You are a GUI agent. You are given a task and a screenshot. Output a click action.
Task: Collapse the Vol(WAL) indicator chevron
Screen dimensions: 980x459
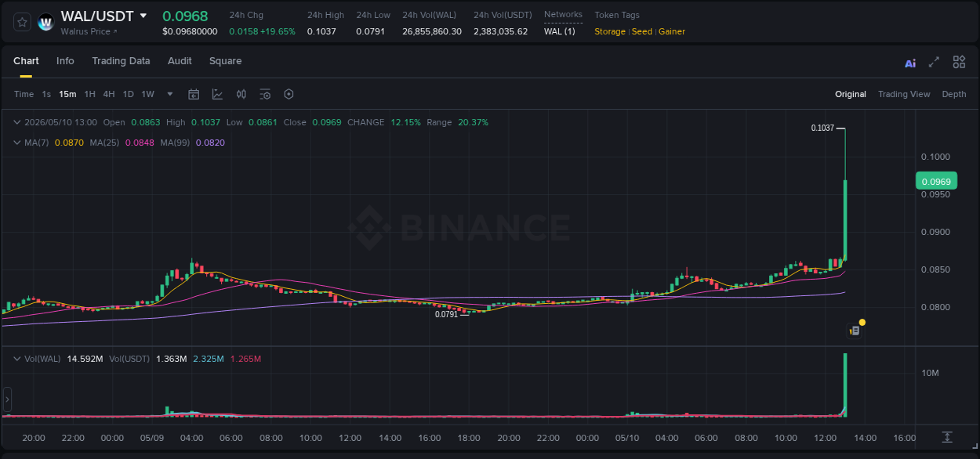[x=17, y=359]
